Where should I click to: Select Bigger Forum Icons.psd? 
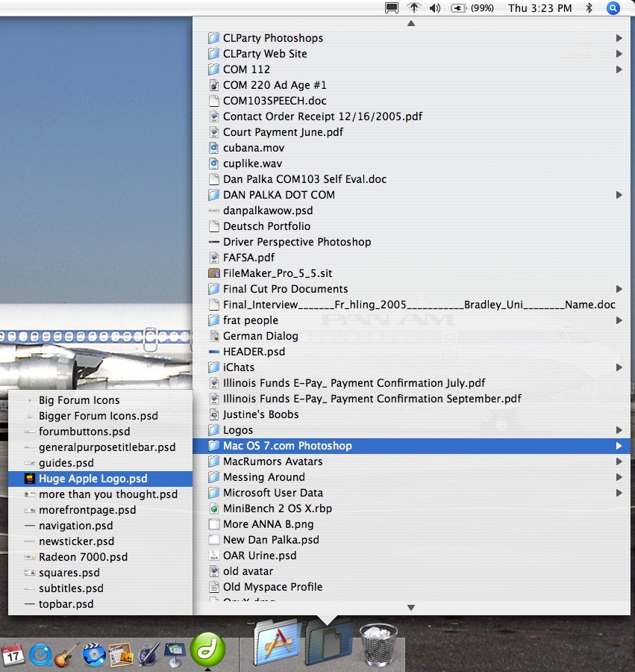tap(100, 416)
